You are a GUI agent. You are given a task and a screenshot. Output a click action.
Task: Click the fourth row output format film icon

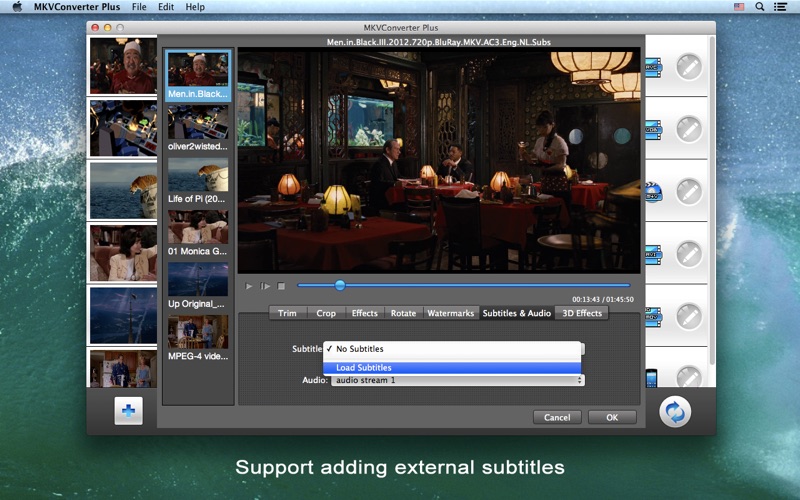click(x=654, y=254)
